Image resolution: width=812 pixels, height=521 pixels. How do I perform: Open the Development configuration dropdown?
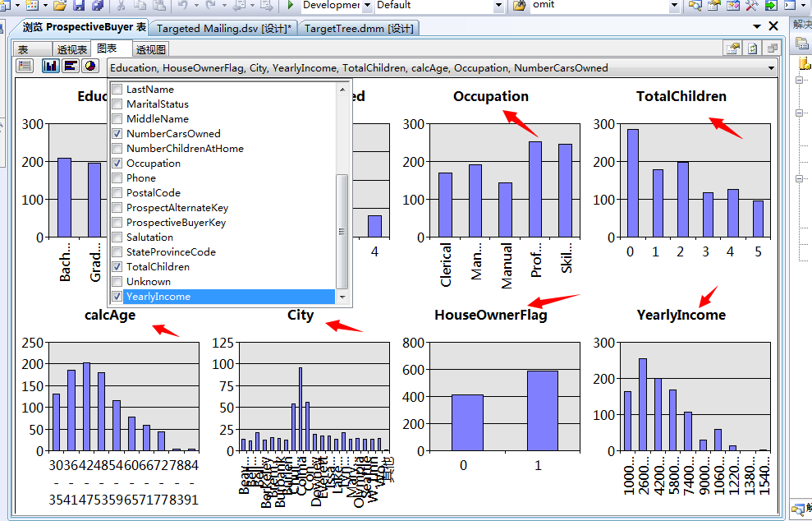(x=367, y=6)
